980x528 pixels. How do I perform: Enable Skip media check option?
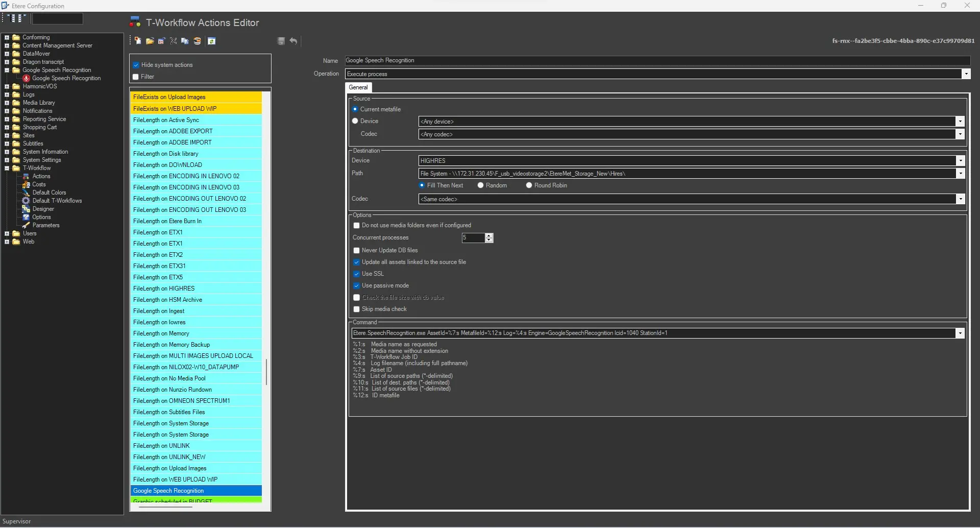point(357,309)
